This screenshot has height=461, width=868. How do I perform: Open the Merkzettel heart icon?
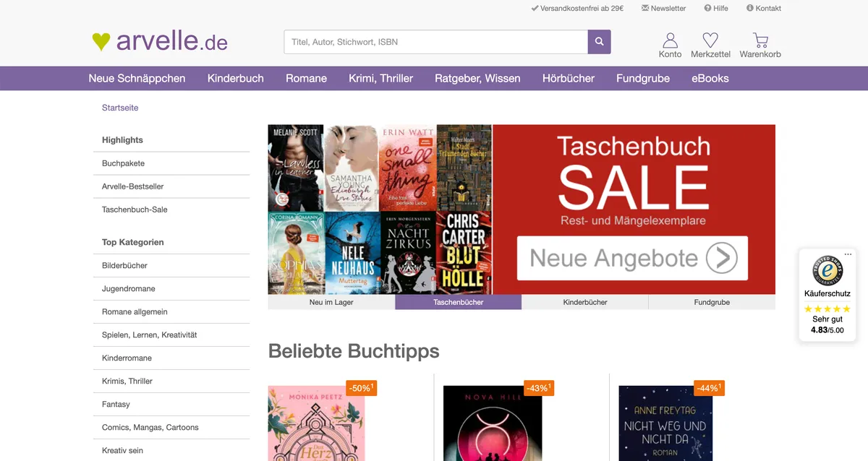(710, 40)
